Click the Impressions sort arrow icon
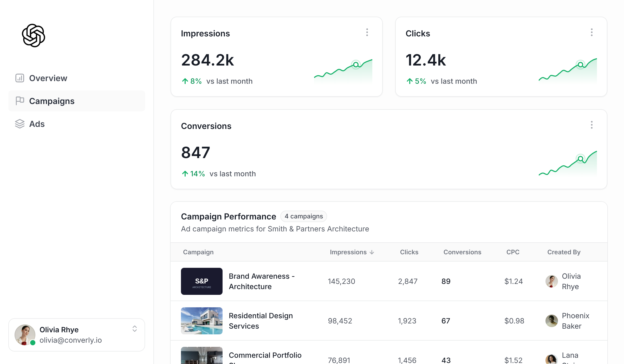The image size is (624, 364). (x=372, y=252)
